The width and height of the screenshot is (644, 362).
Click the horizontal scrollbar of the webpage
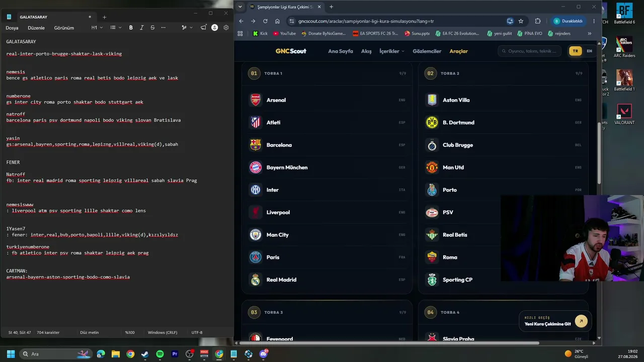[x=389, y=343]
